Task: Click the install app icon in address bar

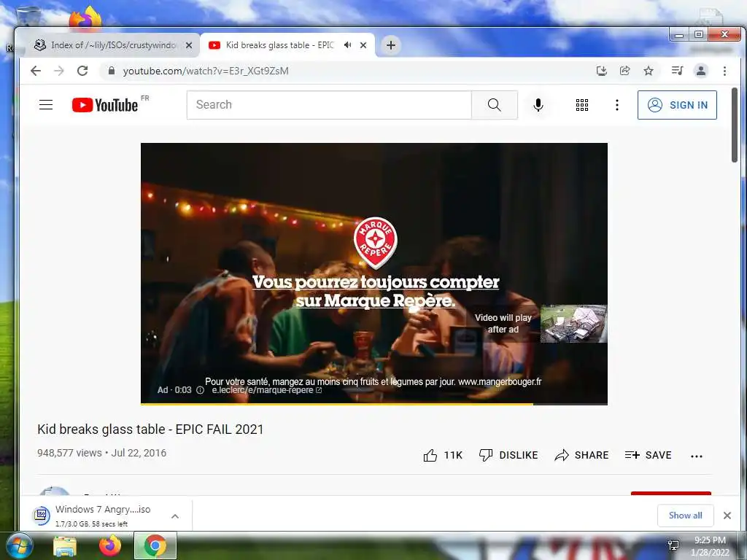Action: (x=602, y=71)
